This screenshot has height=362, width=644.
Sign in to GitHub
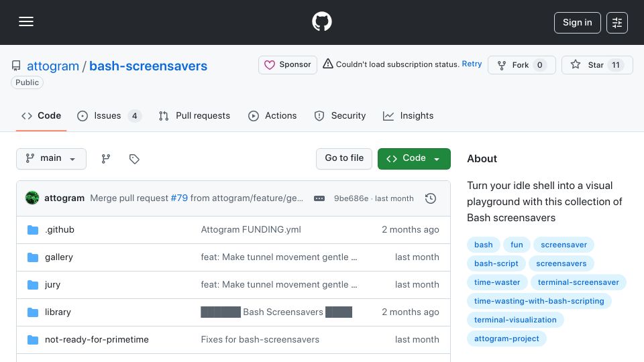point(577,23)
